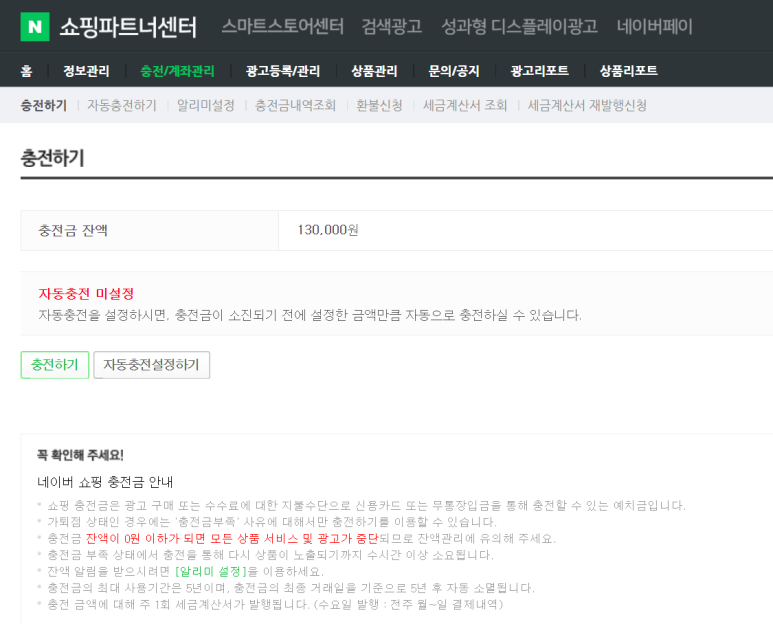Click the 자동충전설정하기 button

click(x=151, y=365)
